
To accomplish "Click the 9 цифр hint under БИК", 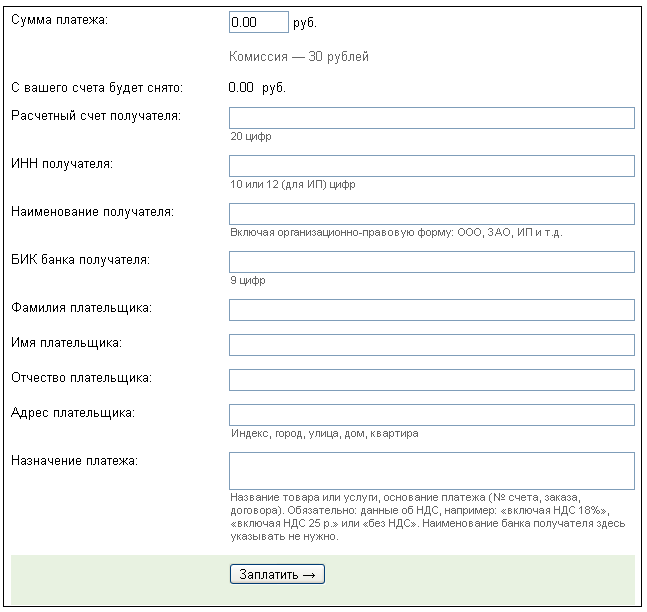I will 248,281.
